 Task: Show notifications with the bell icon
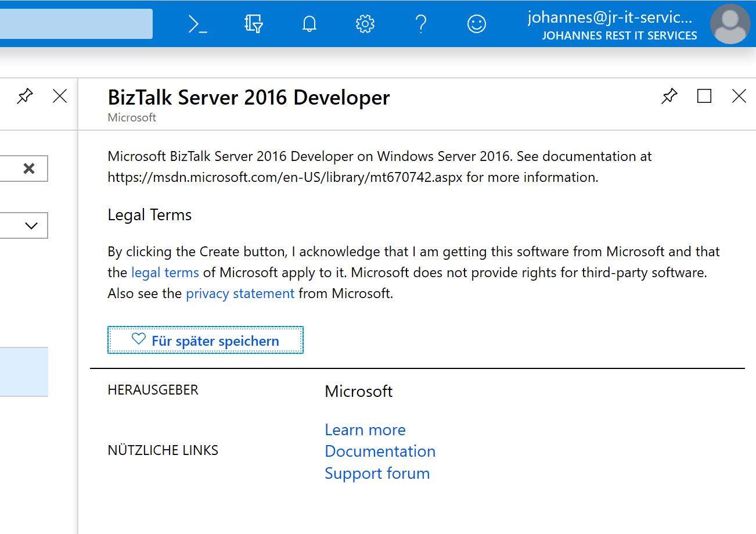309,24
